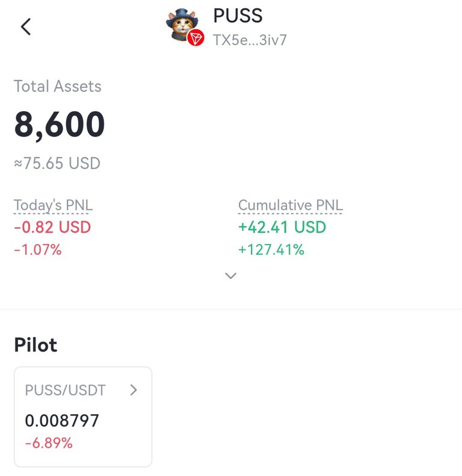
Task: Select the -0.82 USD today's loss
Action: [x=52, y=227]
